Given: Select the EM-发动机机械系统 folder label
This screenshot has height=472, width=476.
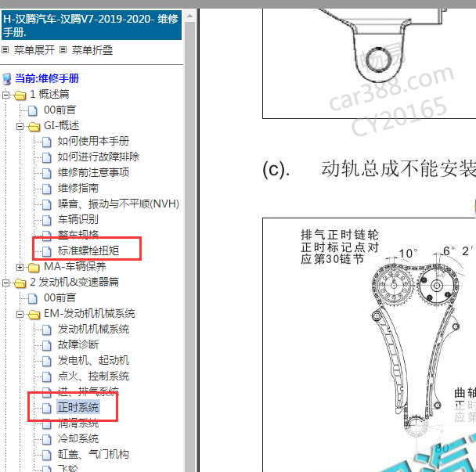Looking at the screenshot, I should 89,313.
